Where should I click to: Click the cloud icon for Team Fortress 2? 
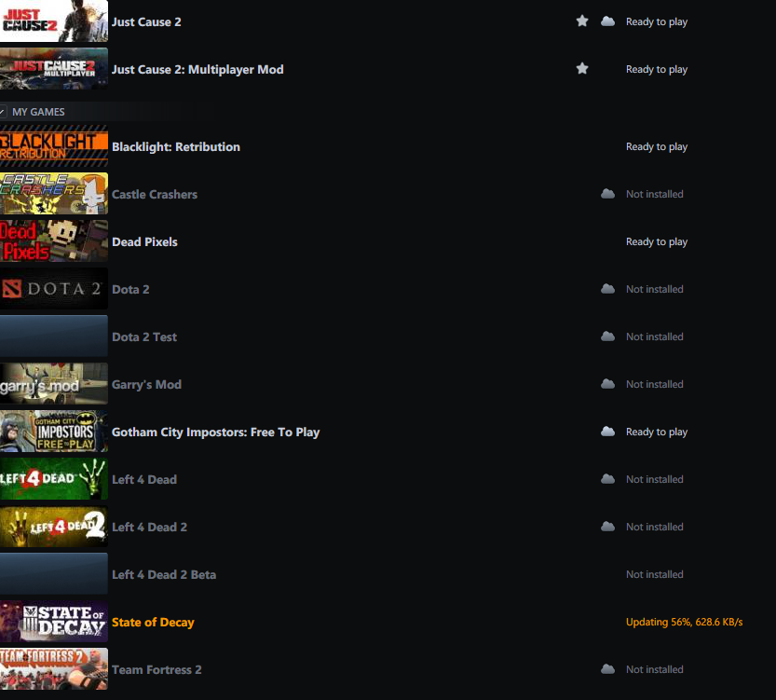click(x=607, y=669)
